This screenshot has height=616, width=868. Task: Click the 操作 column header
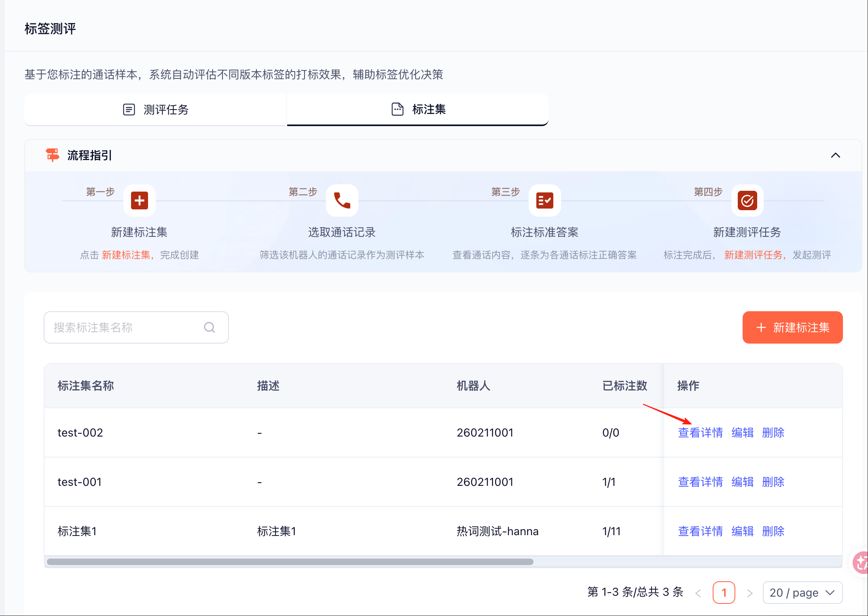pyautogui.click(x=688, y=386)
